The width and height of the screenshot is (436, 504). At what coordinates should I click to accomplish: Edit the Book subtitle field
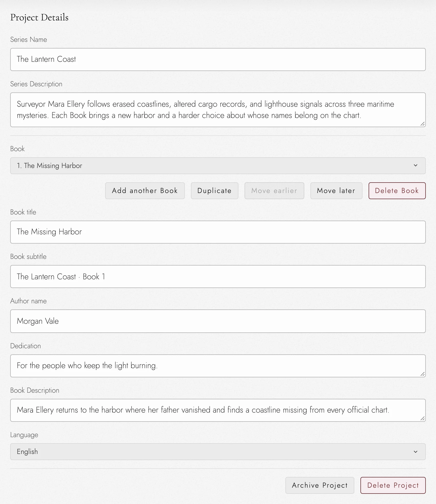click(218, 277)
